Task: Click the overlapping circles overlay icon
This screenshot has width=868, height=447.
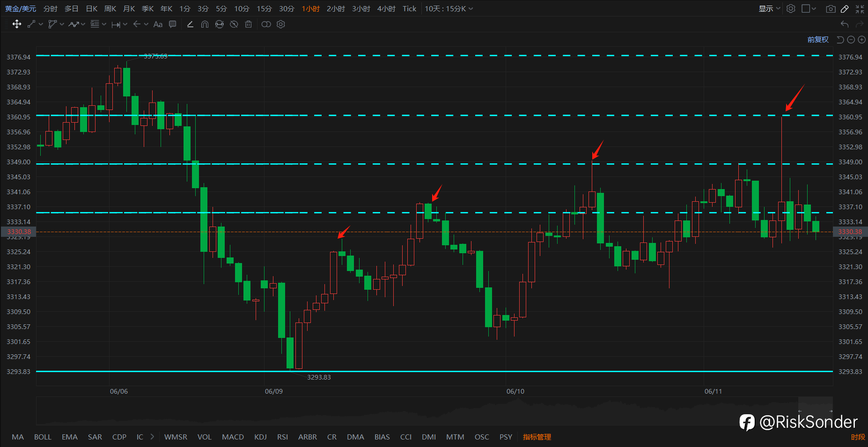Action: 266,24
